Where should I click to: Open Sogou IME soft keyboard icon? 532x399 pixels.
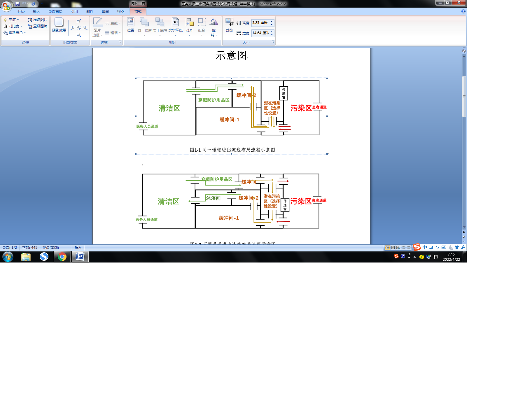coord(444,247)
